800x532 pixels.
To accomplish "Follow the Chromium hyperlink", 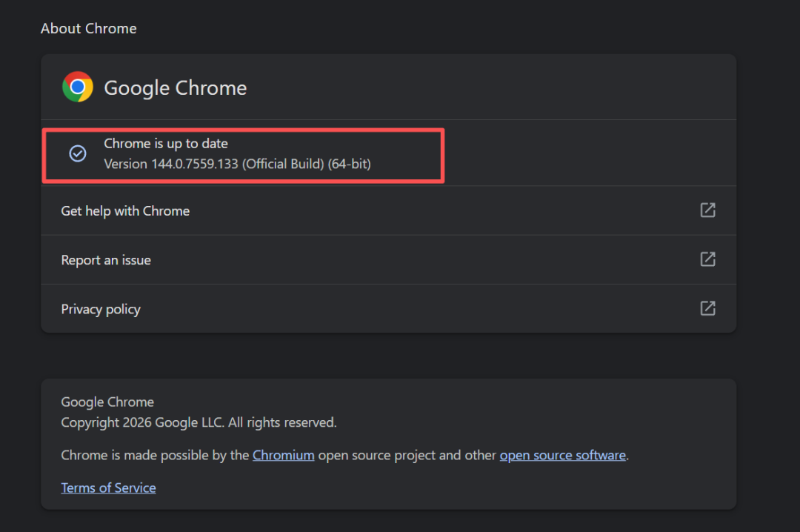I will coord(284,455).
